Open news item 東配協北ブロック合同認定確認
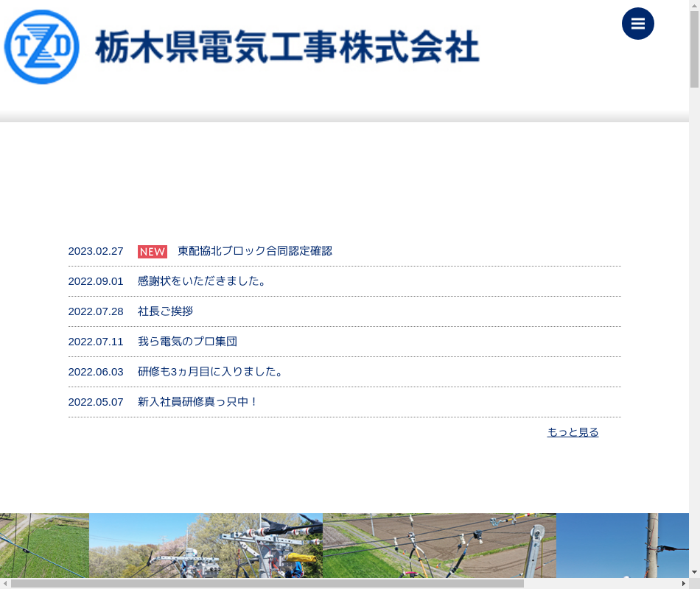This screenshot has width=700, height=589. (254, 251)
